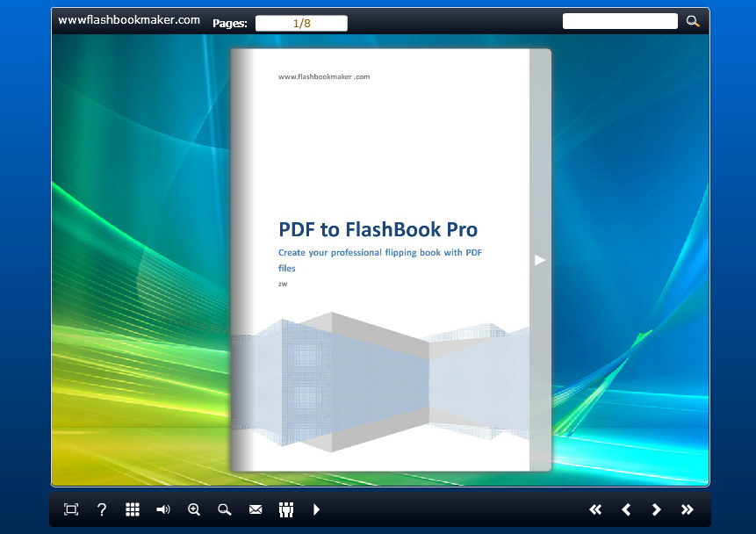Click the PDF to FlashBook Pro title
The height and width of the screenshot is (534, 756).
coord(378,229)
